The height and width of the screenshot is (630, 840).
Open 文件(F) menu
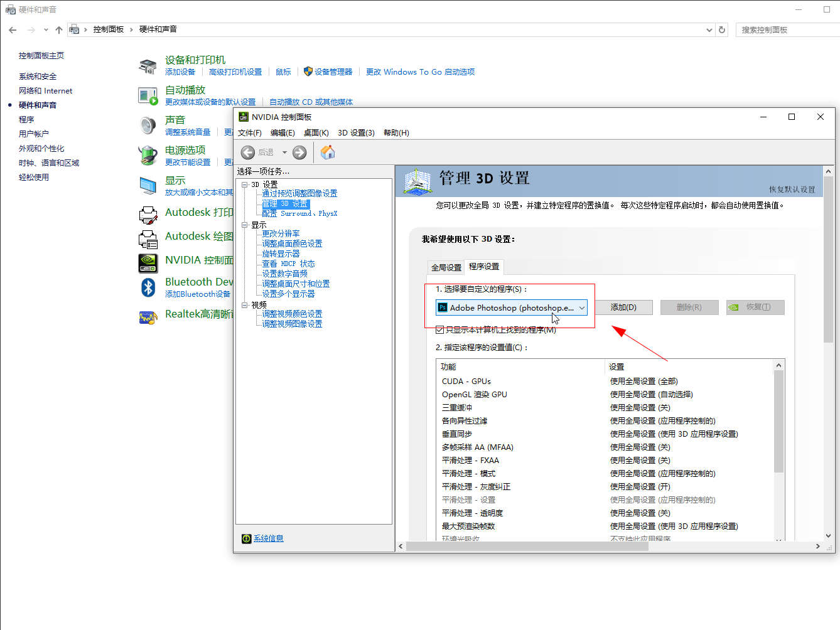[x=249, y=133]
